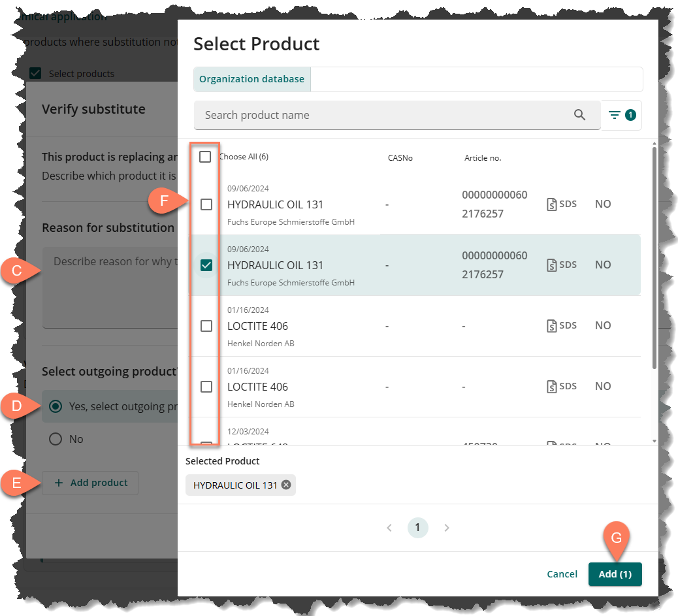Click the search magnifier icon
The image size is (678, 616).
(x=579, y=115)
